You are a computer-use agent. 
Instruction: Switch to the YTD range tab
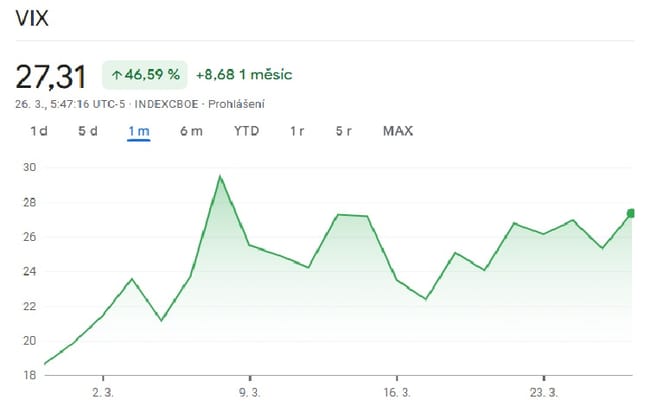click(246, 131)
